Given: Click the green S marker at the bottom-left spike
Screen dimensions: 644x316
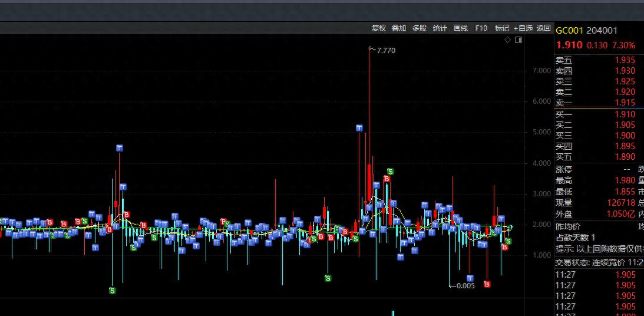Looking at the screenshot, I should [112, 290].
